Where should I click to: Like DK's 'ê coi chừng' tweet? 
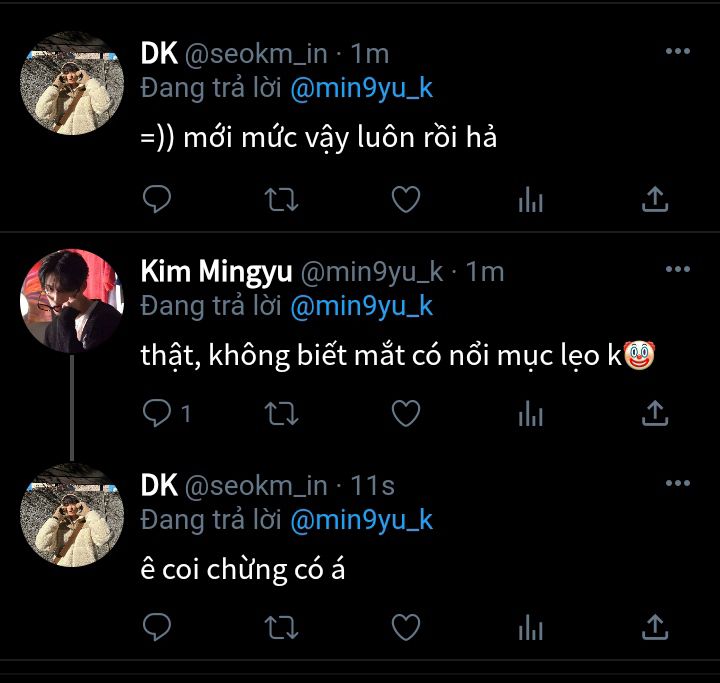click(x=406, y=627)
